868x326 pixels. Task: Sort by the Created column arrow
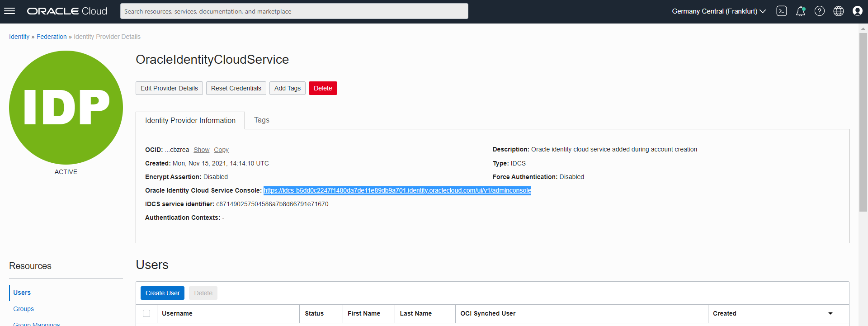point(830,313)
